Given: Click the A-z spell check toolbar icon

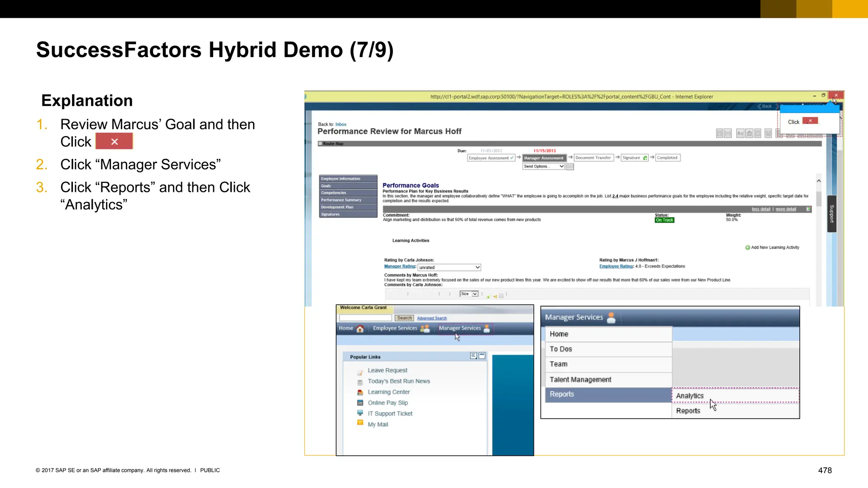Looking at the screenshot, I should click(740, 133).
